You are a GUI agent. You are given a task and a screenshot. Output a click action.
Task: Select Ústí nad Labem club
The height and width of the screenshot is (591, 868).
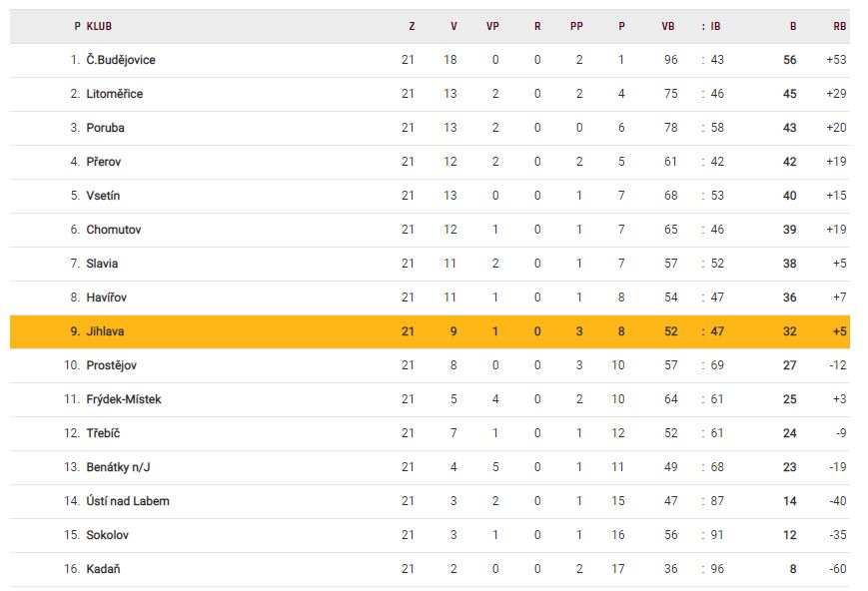128,501
